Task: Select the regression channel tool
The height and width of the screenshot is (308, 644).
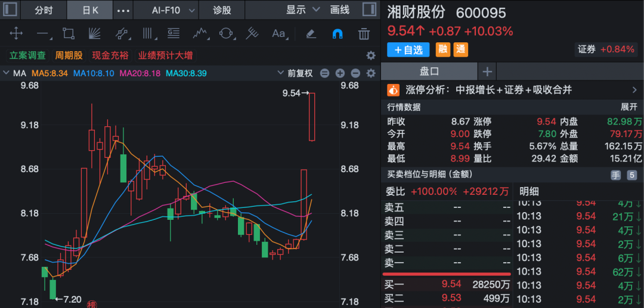Action: [x=252, y=33]
